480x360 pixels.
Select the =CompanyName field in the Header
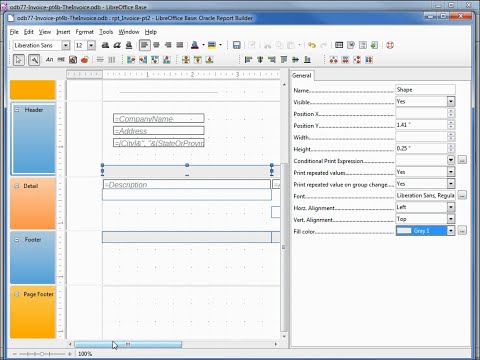tap(159, 118)
